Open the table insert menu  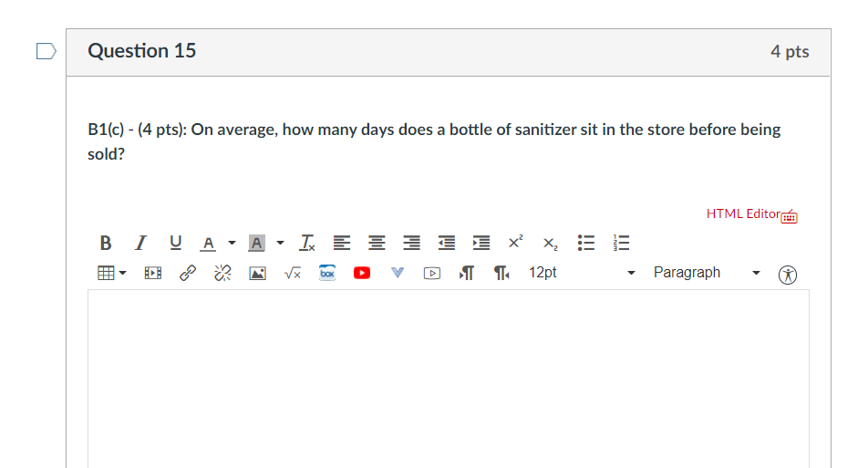112,273
